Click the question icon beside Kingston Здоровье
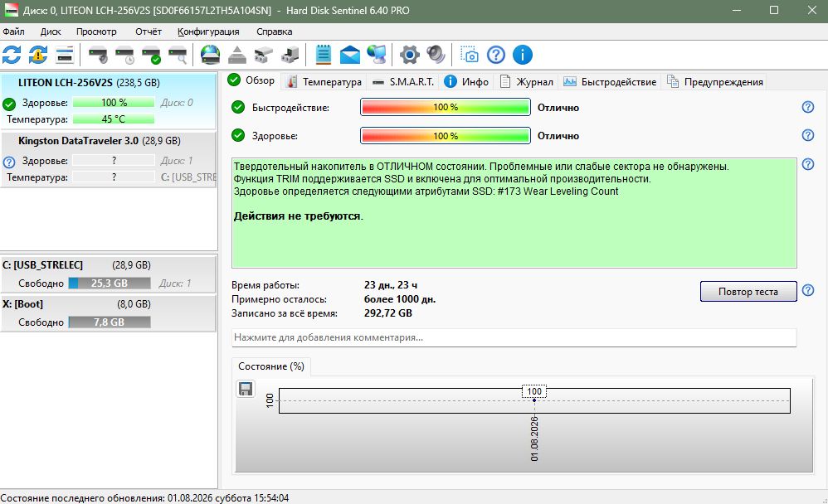 9,162
